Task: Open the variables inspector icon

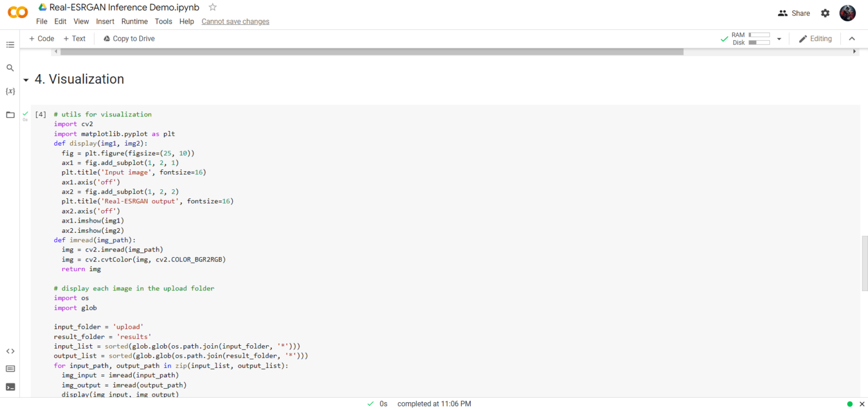Action: (x=10, y=91)
